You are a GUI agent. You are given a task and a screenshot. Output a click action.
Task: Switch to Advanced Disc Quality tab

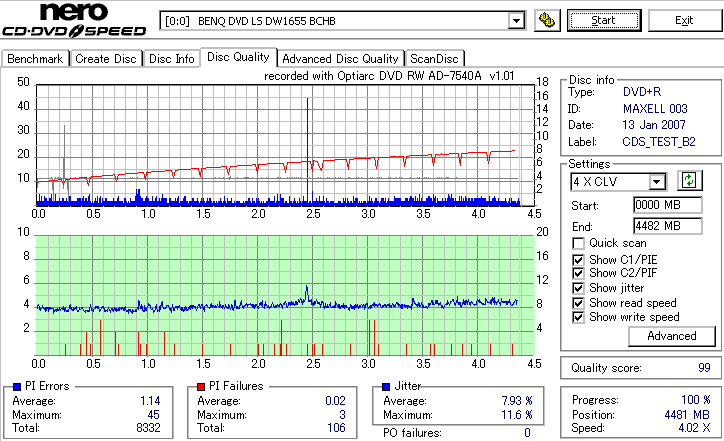(340, 59)
